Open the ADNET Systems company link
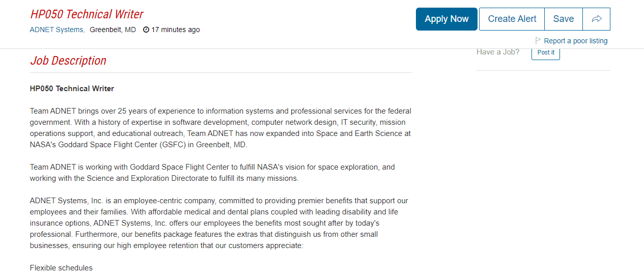Screen dimensions: 644x273 click(57, 30)
